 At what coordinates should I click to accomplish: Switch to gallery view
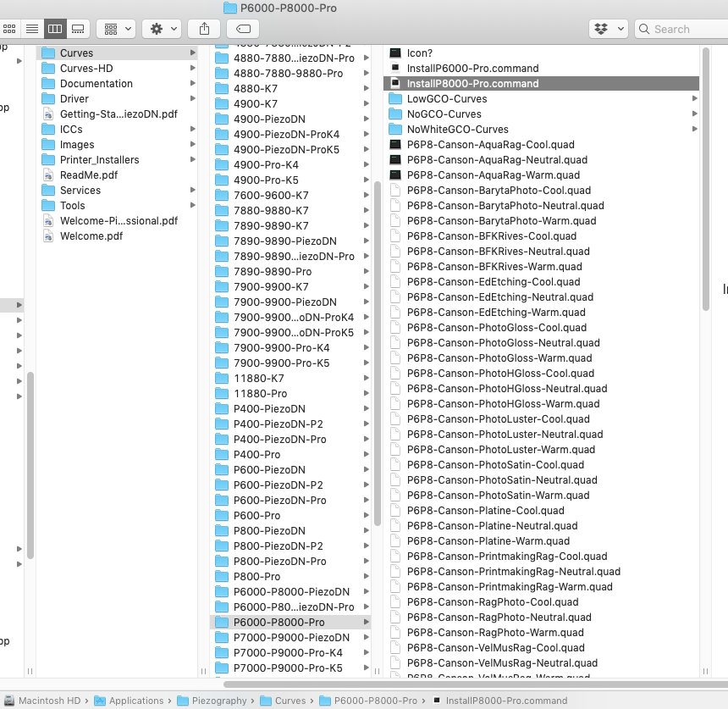pyautogui.click(x=78, y=29)
